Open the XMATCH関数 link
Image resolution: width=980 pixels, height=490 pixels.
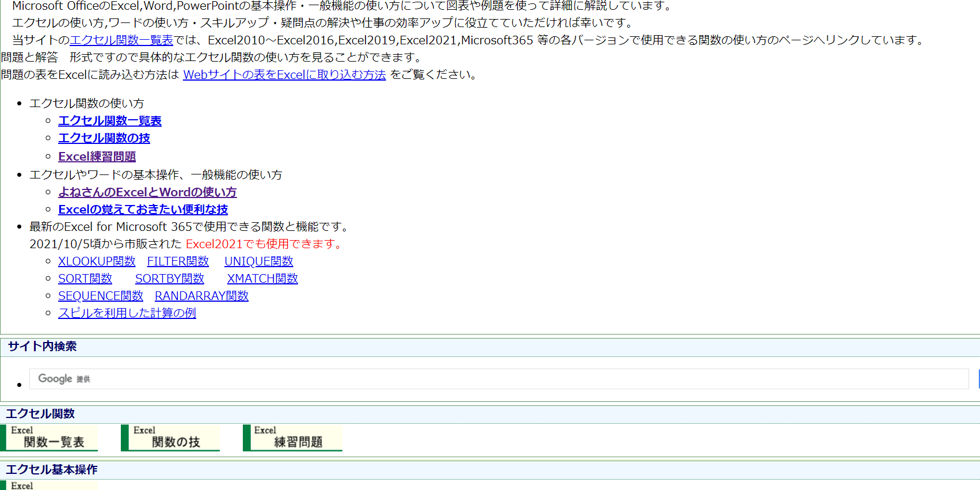[262, 279]
